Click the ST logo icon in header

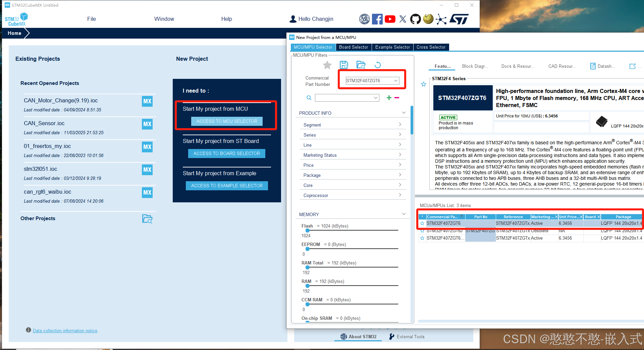point(459,19)
